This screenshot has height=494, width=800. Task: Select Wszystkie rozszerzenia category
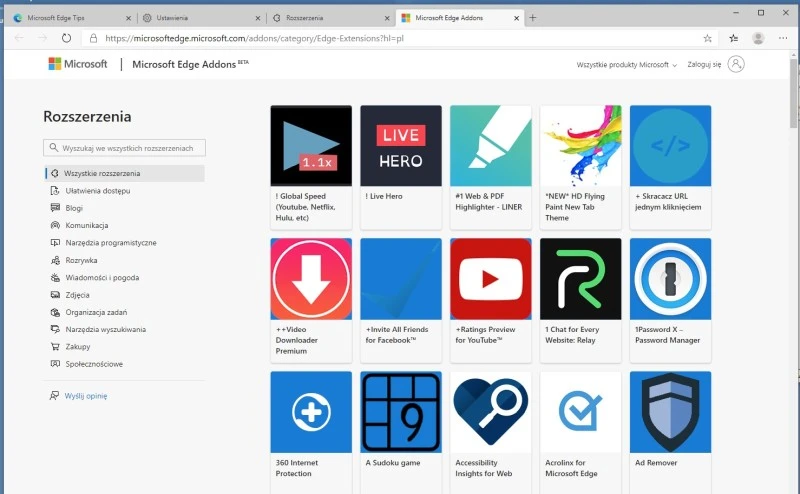tap(124, 174)
